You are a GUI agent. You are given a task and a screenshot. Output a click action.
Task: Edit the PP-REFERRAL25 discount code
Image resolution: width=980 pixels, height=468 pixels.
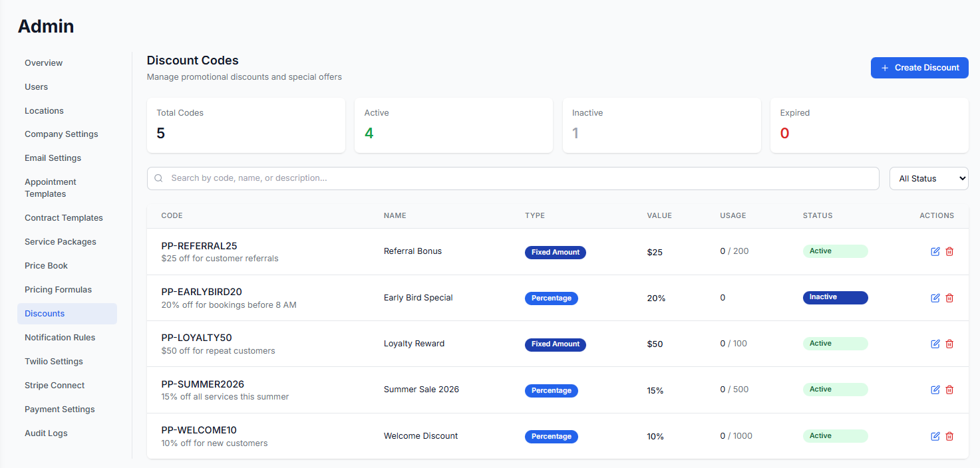click(935, 251)
